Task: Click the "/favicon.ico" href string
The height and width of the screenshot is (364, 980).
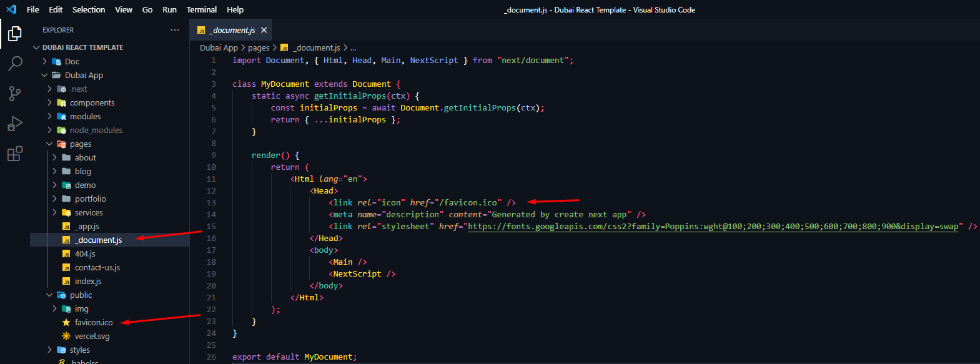Action: [x=468, y=203]
